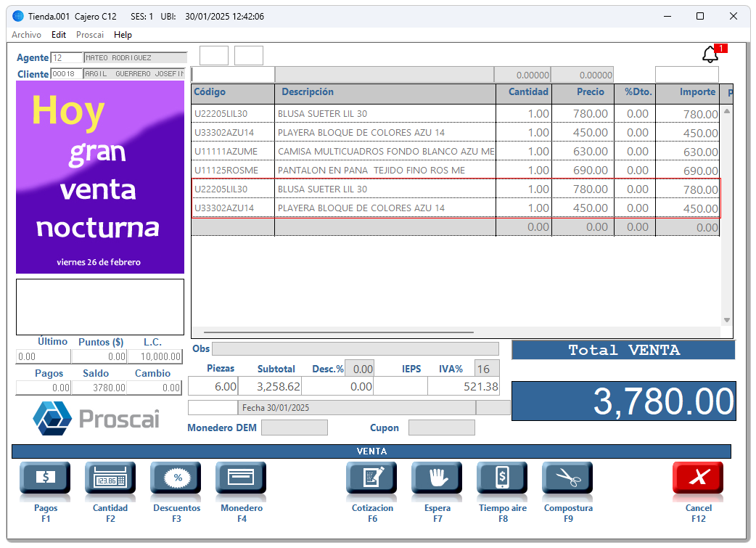
Task: Select the CAMISA MULTICUADROS FONDO BLANCO row
Action: (456, 152)
